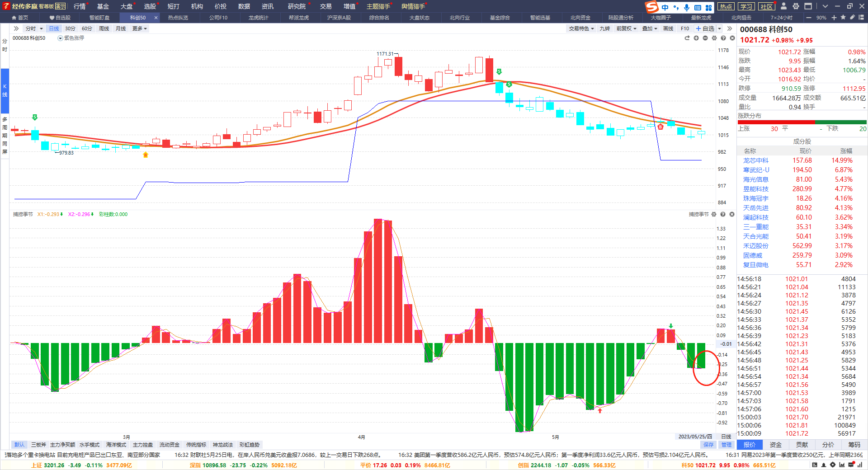Click the panel layout icon in tab bar

click(862, 18)
